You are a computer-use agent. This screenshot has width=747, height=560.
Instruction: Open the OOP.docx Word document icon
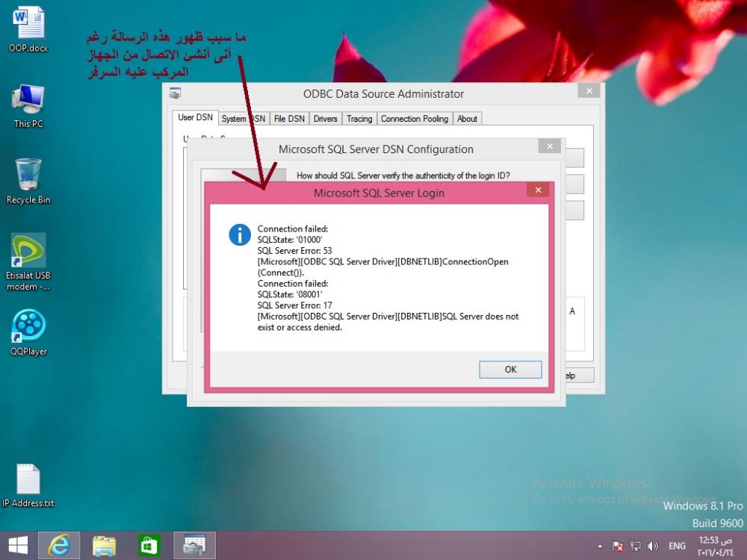28,28
